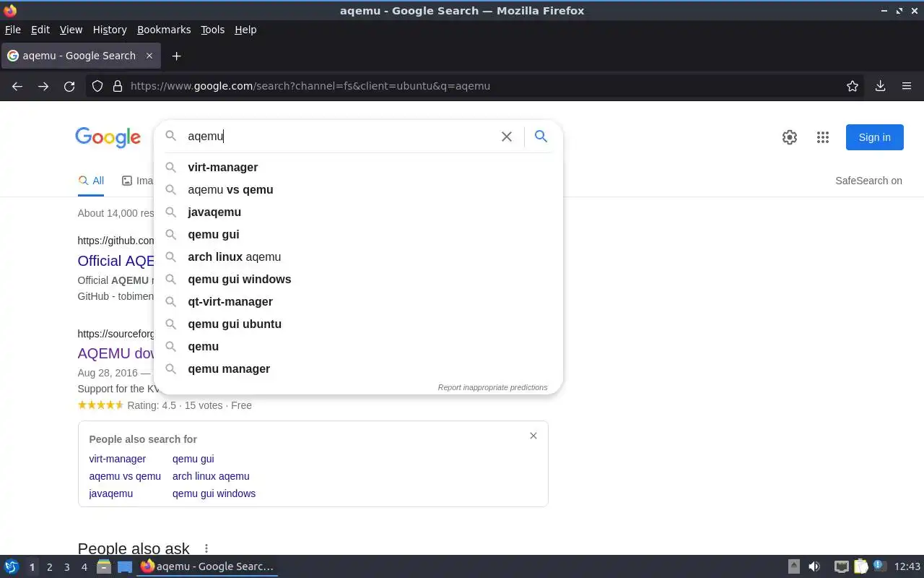Choose the qt-virt-manager suggestion
The image size is (924, 578).
tap(358, 301)
